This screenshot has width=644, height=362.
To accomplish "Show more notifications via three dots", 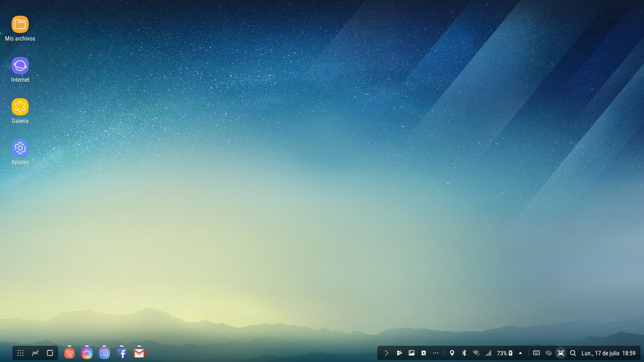I will [x=436, y=353].
